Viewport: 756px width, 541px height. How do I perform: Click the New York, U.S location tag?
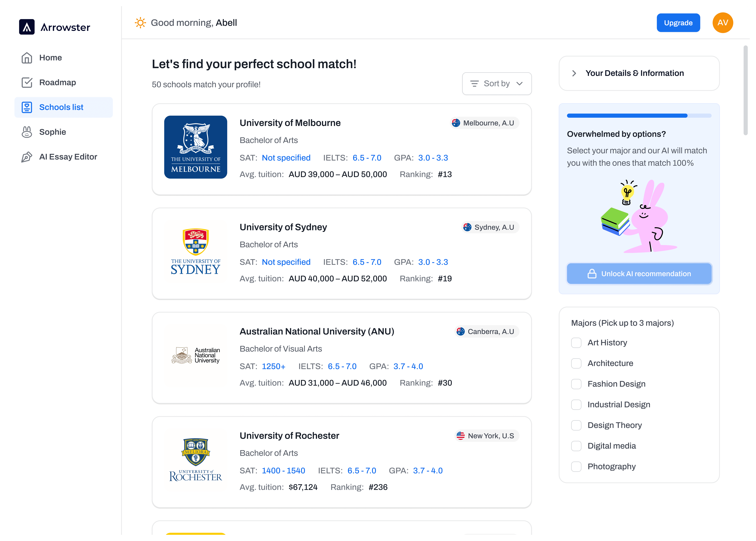point(487,436)
